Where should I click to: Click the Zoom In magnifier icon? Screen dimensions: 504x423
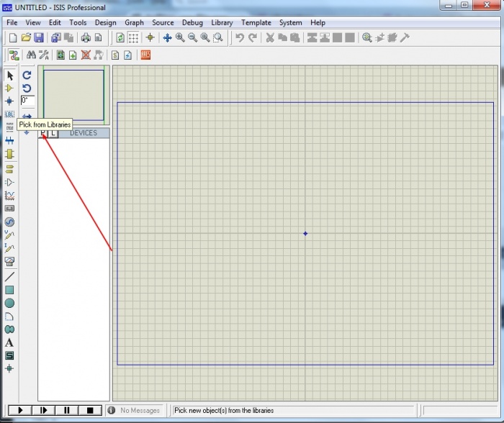pos(180,37)
